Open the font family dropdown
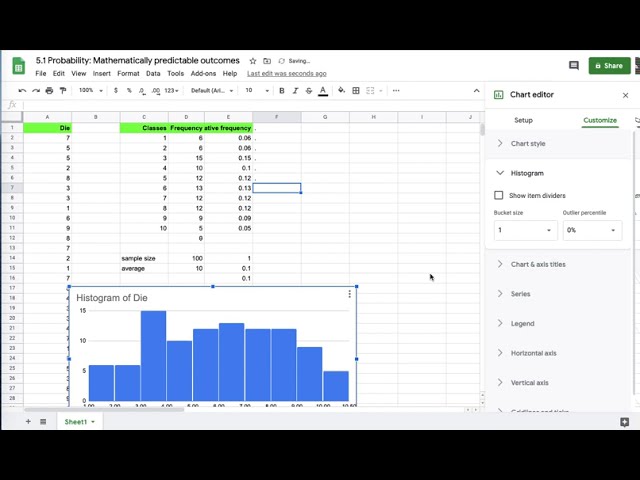640x480 pixels. click(212, 91)
